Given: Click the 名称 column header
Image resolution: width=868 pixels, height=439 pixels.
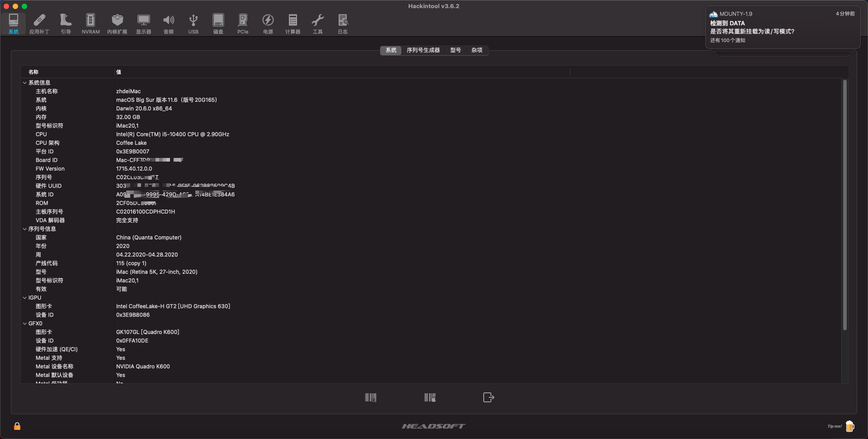Looking at the screenshot, I should tap(68, 72).
